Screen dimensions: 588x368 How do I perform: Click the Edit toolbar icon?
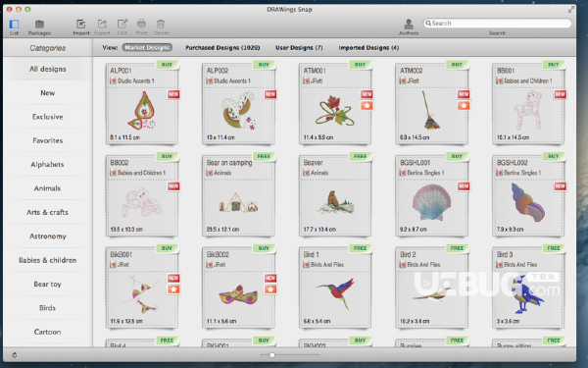click(122, 25)
